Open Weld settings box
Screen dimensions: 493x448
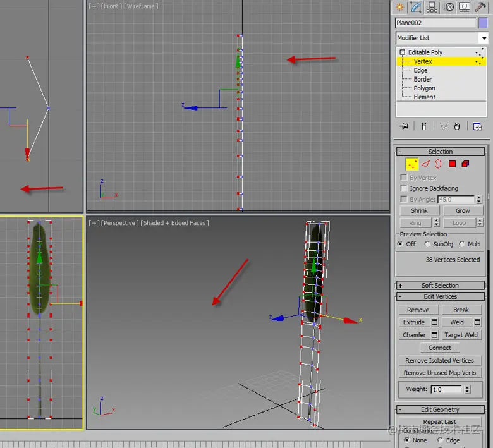pyautogui.click(x=477, y=322)
